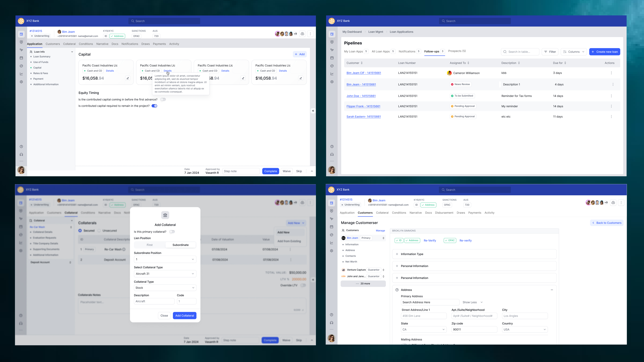Click the cloud download icon in Manage Customers window
Image resolution: width=644 pixels, height=362 pixels.
[613, 203]
